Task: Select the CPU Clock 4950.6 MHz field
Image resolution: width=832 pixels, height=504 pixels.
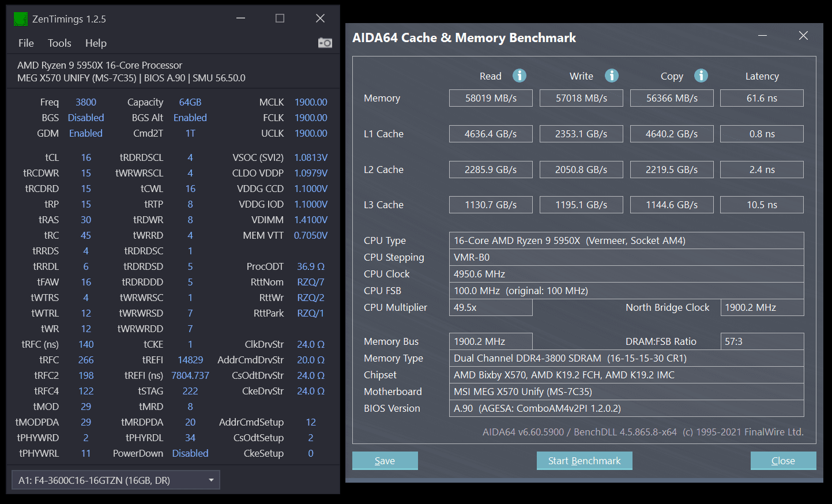Action: tap(626, 274)
